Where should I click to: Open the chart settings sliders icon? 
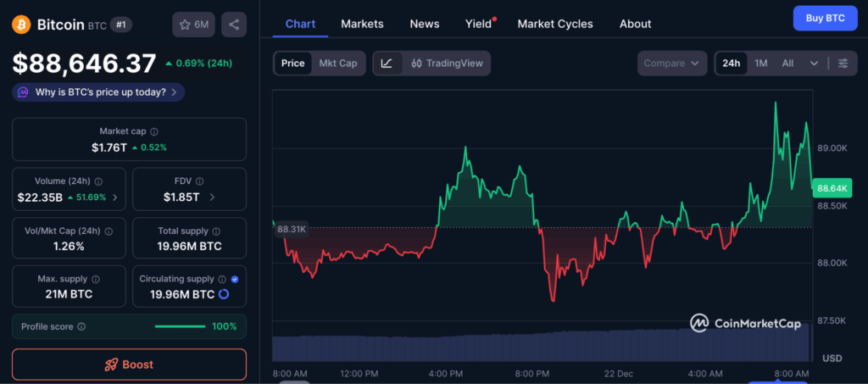[843, 64]
